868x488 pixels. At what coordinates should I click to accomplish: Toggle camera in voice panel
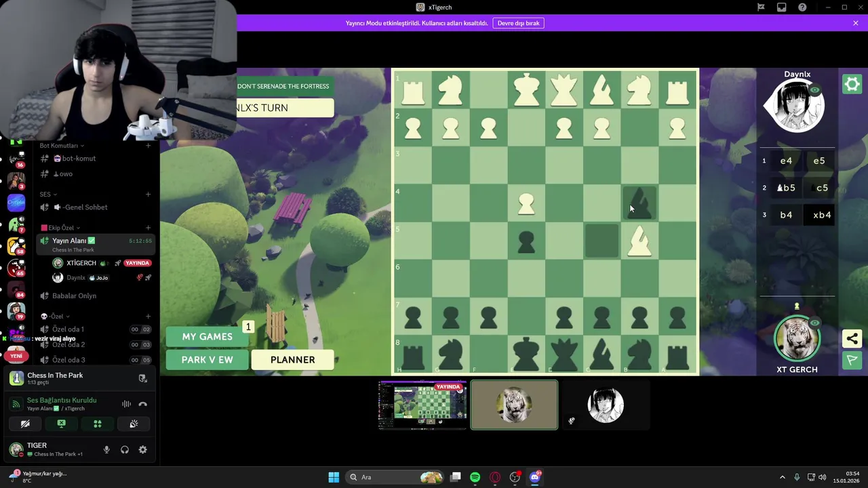click(25, 424)
